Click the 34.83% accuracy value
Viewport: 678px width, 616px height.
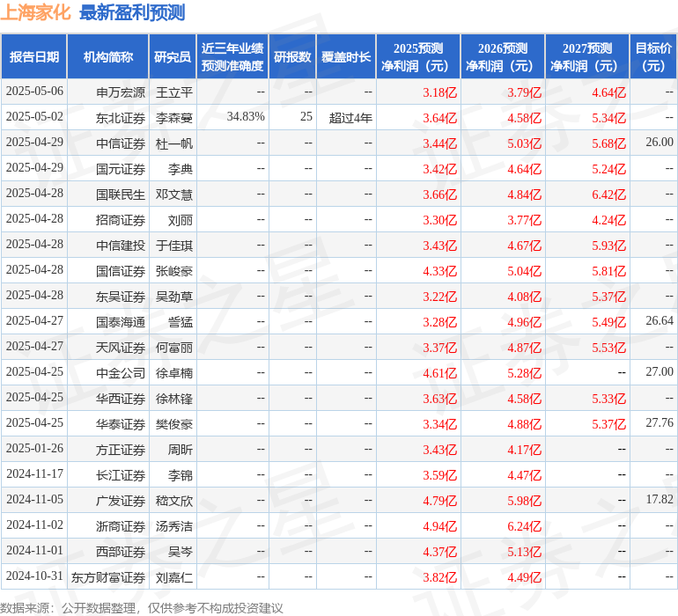pos(246,117)
